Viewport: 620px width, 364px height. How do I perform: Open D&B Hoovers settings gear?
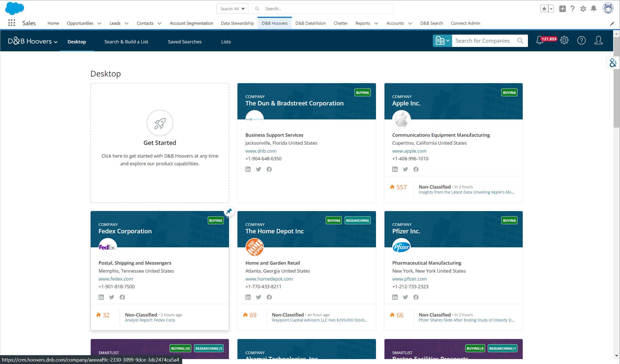[x=564, y=40]
